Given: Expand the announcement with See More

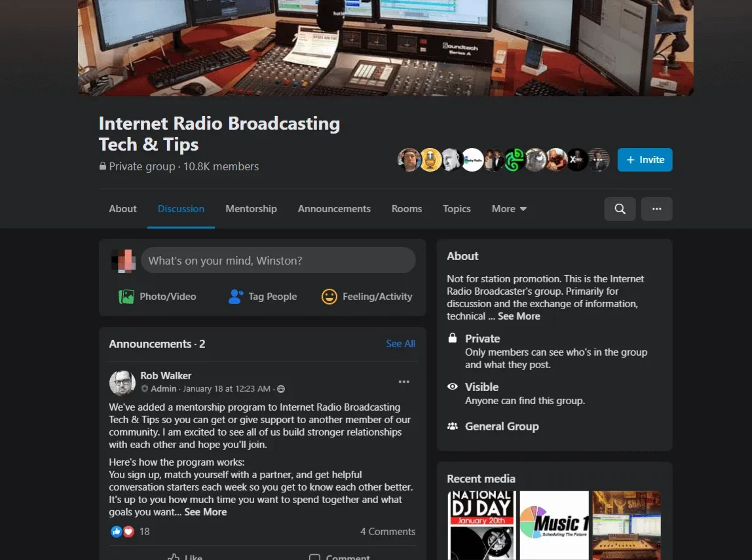Looking at the screenshot, I should pos(205,512).
